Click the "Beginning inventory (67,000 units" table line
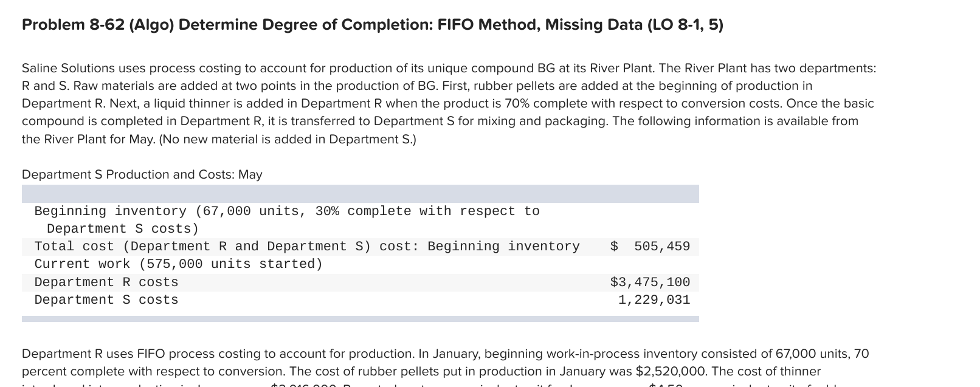Image resolution: width=980 pixels, height=387 pixels. 168,211
